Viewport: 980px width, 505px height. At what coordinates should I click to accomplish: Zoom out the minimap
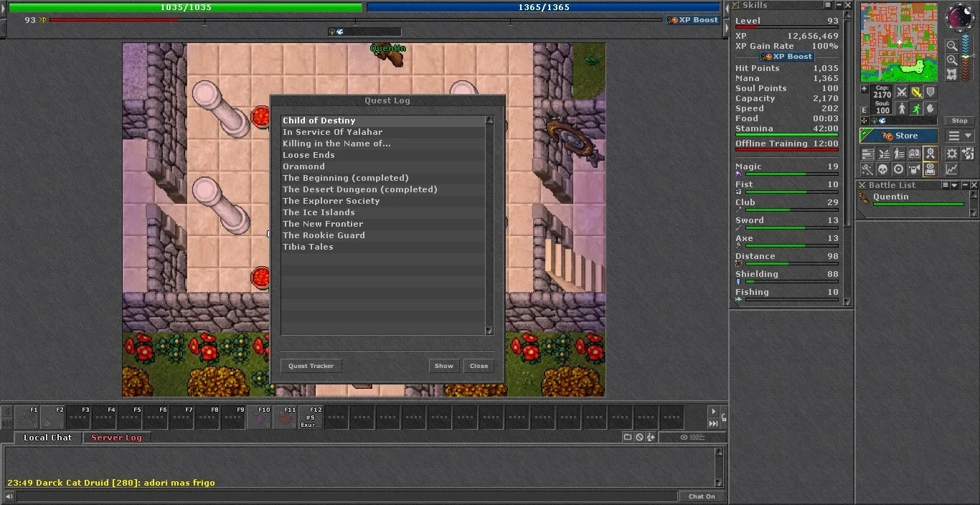(x=952, y=45)
